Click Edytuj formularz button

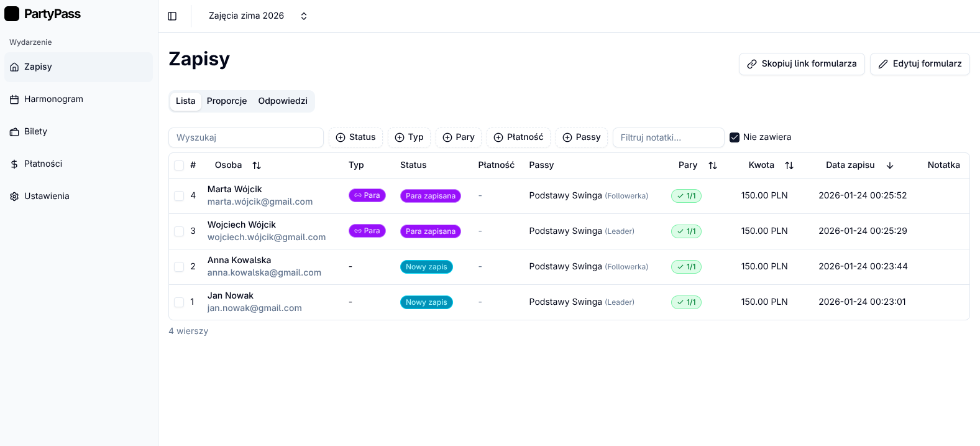920,64
